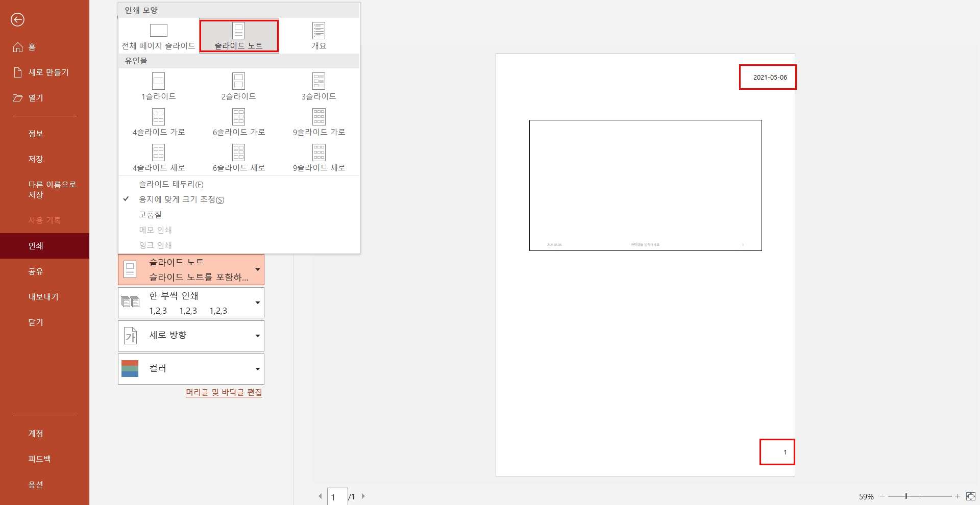Select the 인쇄 sidebar item

44,246
